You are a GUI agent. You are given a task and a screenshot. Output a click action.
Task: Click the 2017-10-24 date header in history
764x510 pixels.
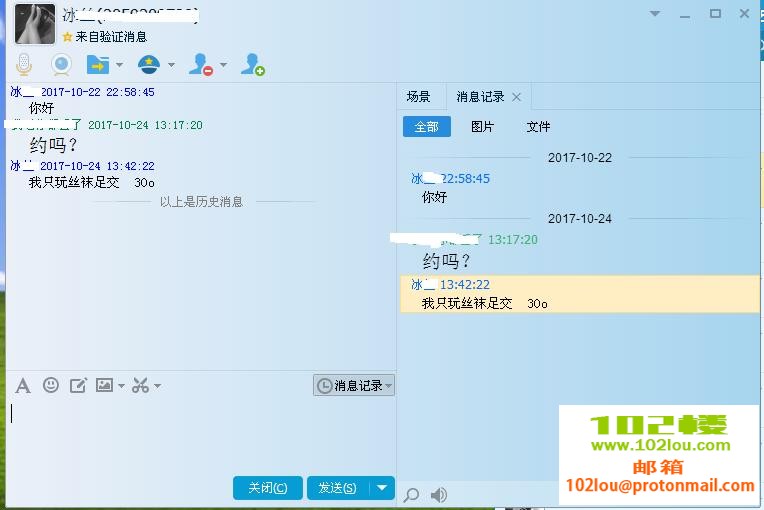[580, 219]
